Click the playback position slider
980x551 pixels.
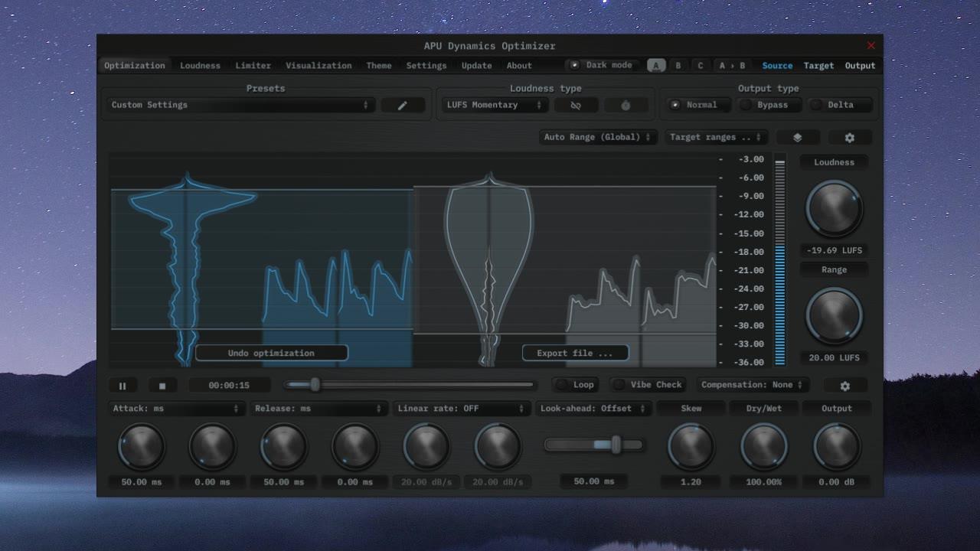pyautogui.click(x=410, y=385)
